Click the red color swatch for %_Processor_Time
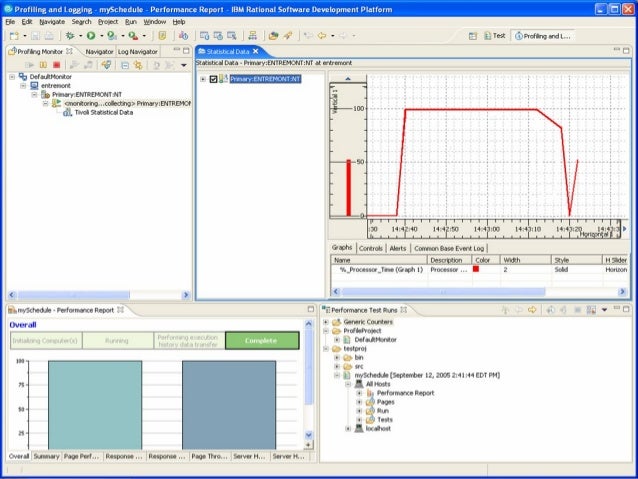Viewport: 638px width, 479px height. coord(477,269)
